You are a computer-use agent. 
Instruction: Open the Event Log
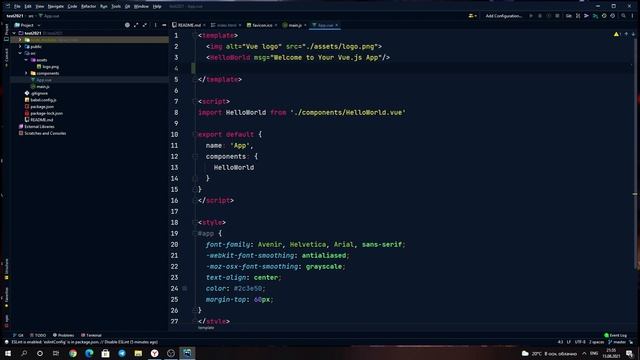616,336
